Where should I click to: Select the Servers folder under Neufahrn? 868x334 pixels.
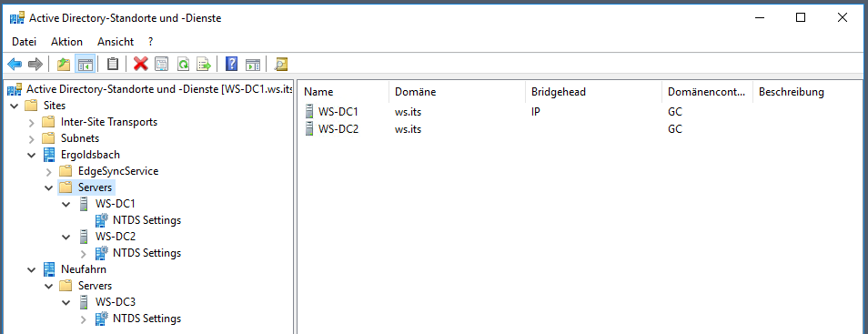click(96, 286)
